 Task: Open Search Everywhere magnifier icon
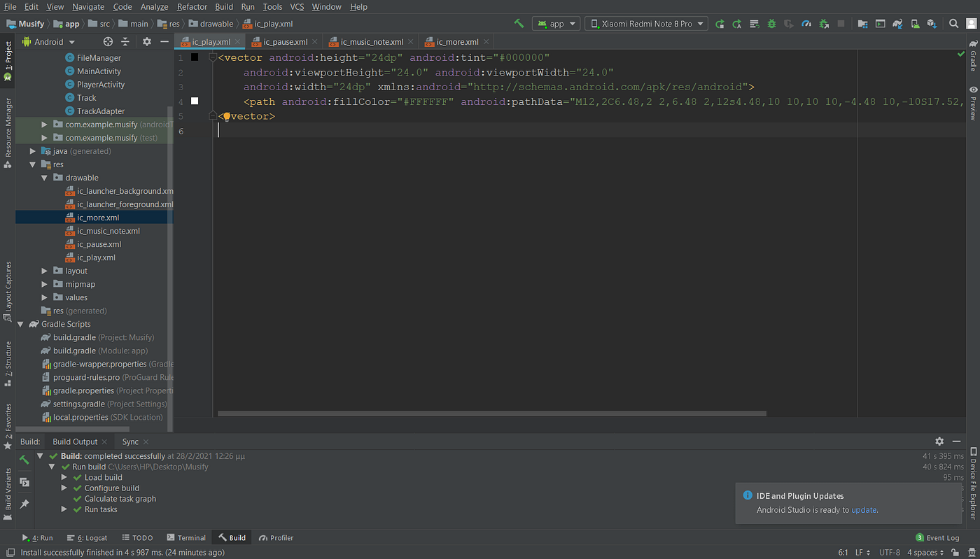pyautogui.click(x=953, y=23)
